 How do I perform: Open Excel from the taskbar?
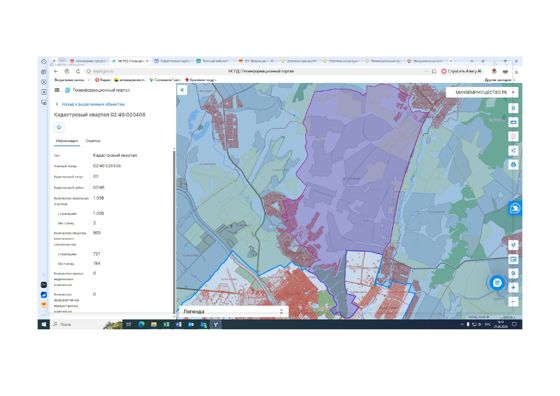[x=166, y=324]
